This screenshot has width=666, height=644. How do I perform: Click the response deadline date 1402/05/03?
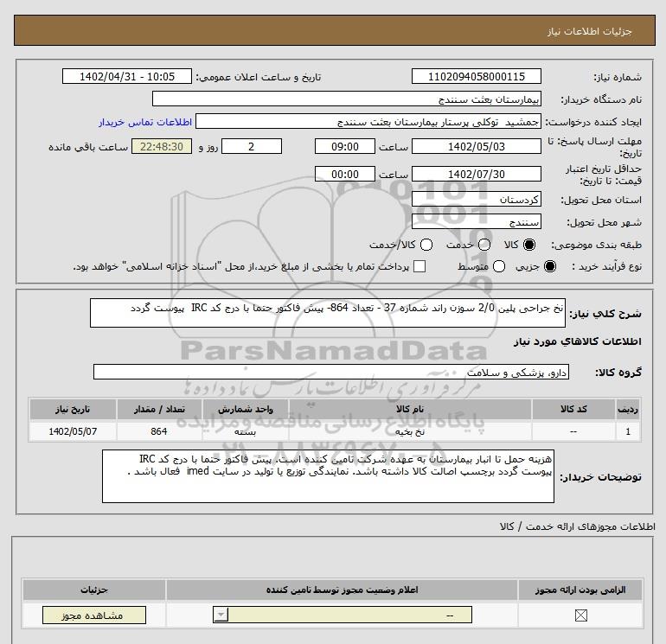tap(476, 146)
